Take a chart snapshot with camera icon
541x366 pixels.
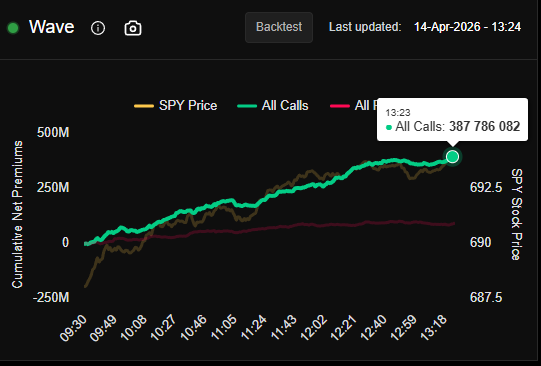click(x=133, y=28)
